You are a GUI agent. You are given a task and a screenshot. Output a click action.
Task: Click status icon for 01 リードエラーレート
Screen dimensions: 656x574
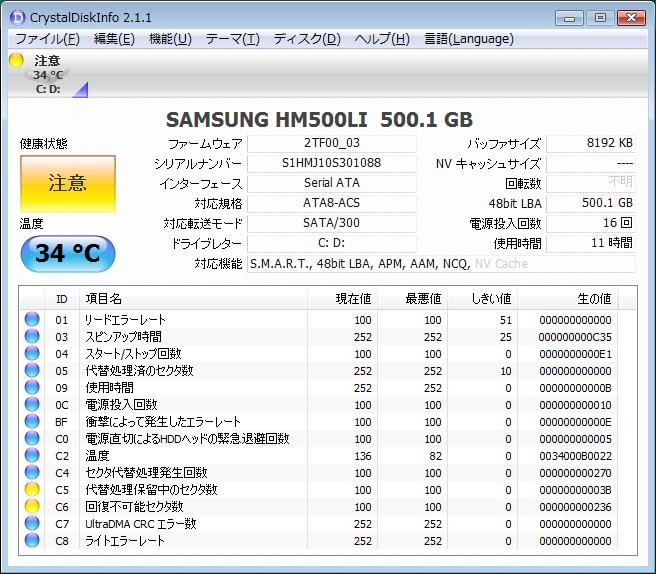click(32, 320)
